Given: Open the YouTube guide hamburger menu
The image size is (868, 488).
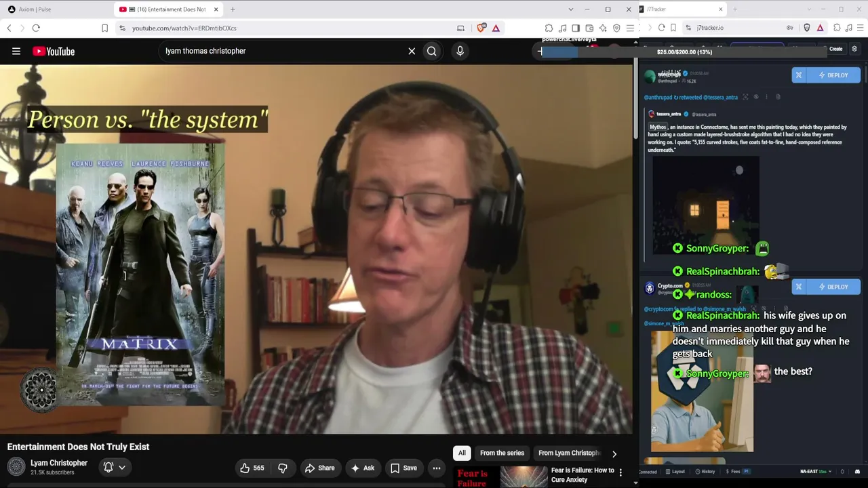Looking at the screenshot, I should (16, 51).
